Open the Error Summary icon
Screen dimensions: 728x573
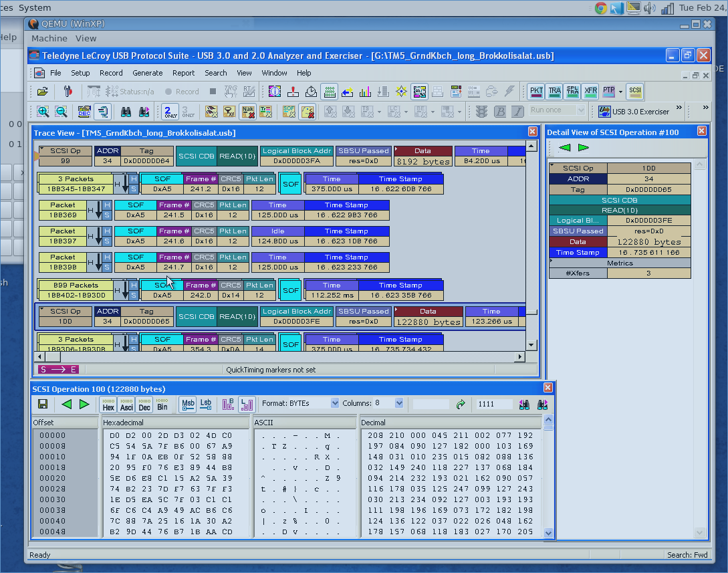pos(293,92)
